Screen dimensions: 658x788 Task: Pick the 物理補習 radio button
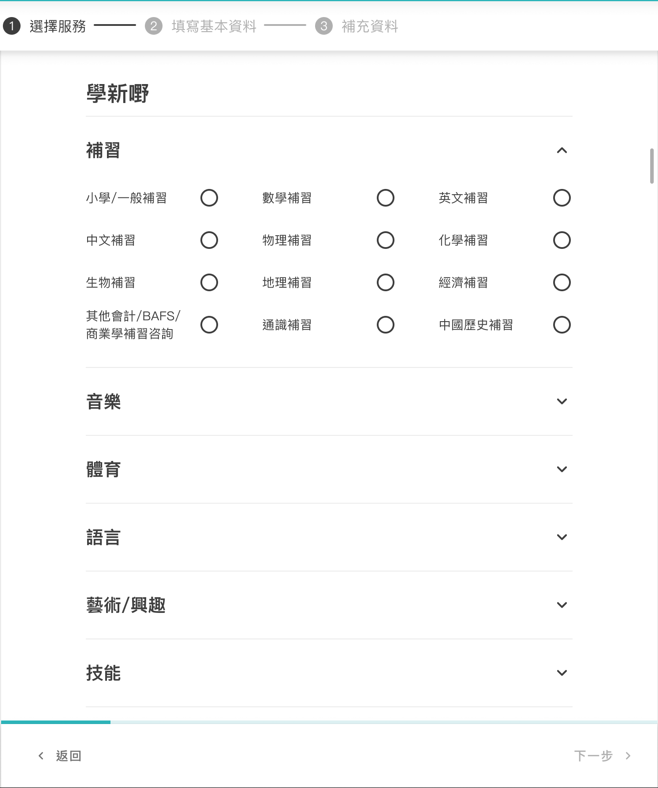[386, 240]
